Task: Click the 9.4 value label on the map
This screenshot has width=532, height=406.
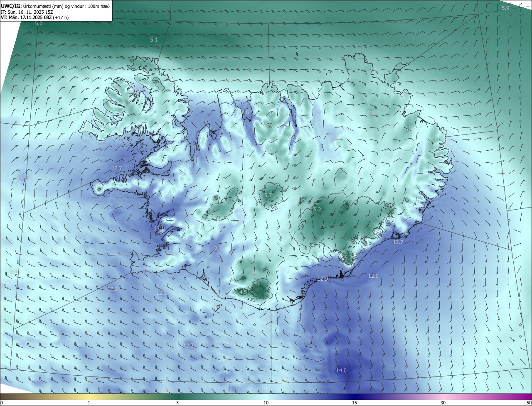Action: click(x=13, y=271)
